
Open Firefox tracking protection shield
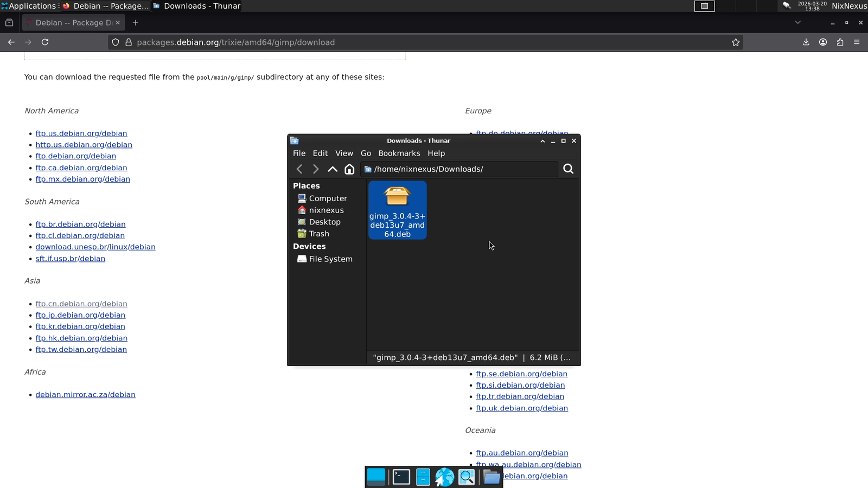pos(116,42)
